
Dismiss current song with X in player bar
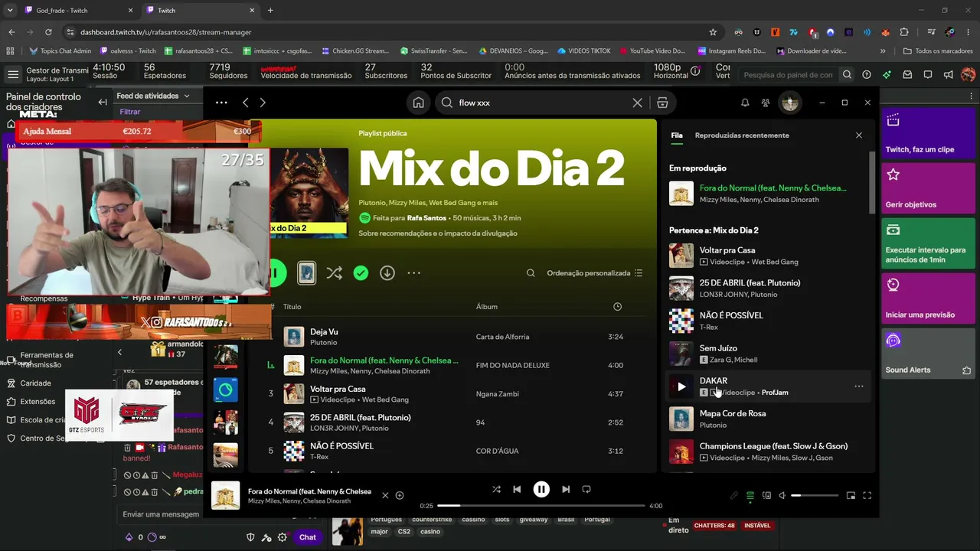point(385,496)
